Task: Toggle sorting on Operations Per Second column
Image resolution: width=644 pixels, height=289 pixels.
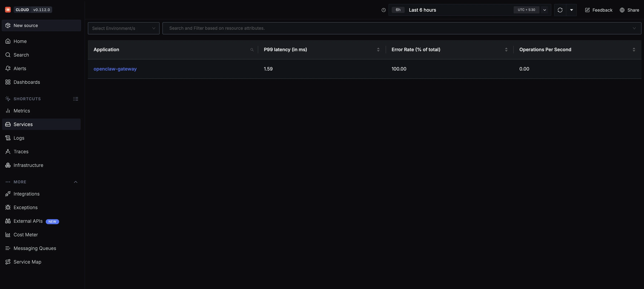Action: pyautogui.click(x=634, y=49)
